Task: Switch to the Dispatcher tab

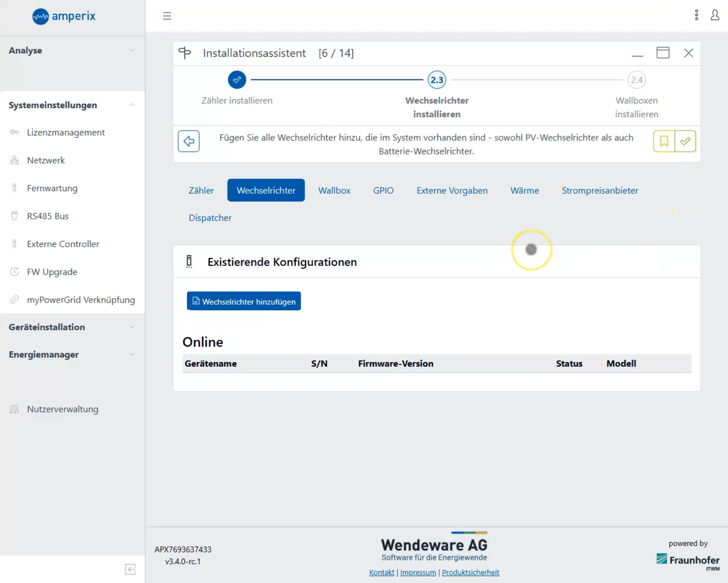Action: 210,218
